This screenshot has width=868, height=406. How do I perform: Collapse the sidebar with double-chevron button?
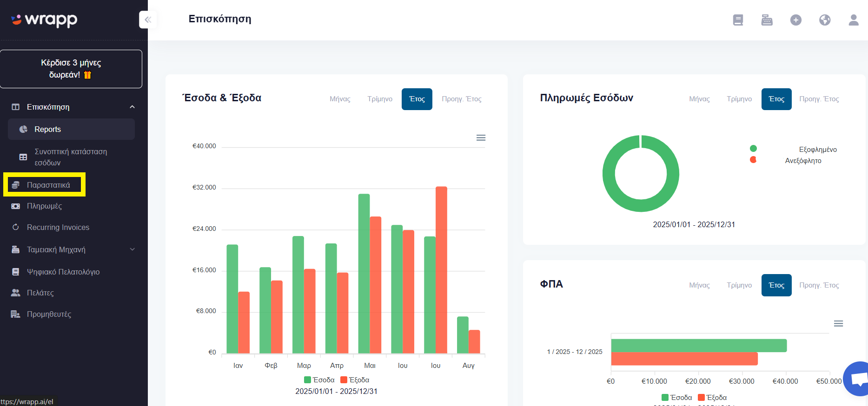pos(148,20)
